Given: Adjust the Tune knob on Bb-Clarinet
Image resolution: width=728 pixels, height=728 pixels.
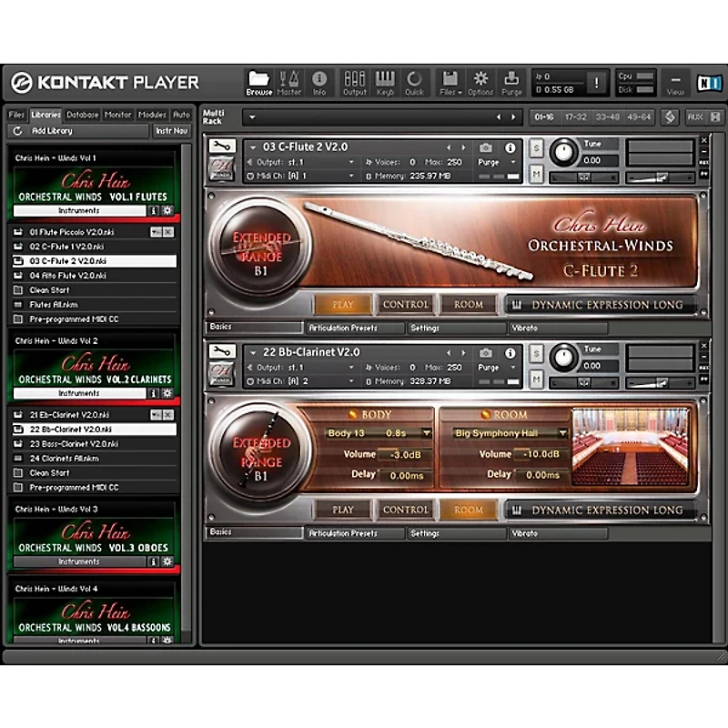Looking at the screenshot, I should pyautogui.click(x=564, y=357).
